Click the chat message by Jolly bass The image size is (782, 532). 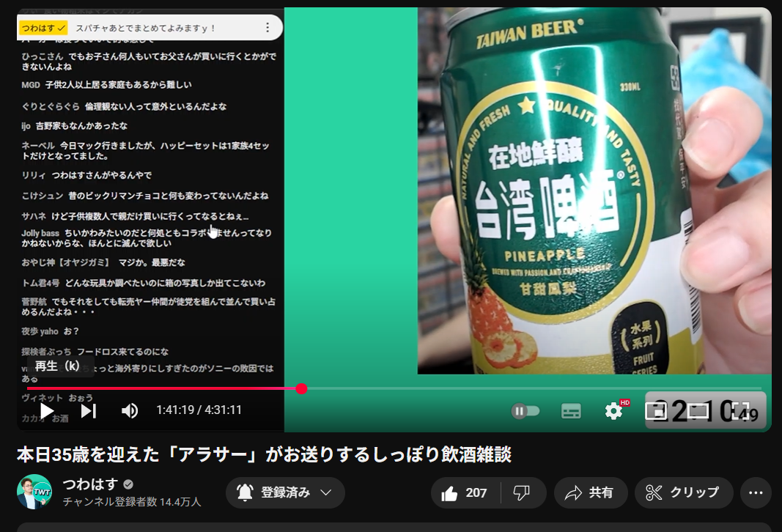[147, 238]
